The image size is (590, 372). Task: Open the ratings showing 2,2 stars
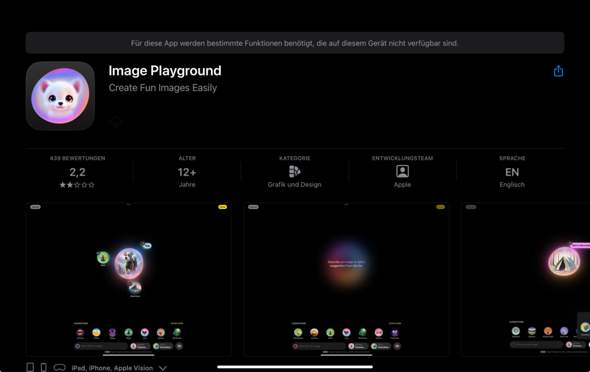pos(77,172)
